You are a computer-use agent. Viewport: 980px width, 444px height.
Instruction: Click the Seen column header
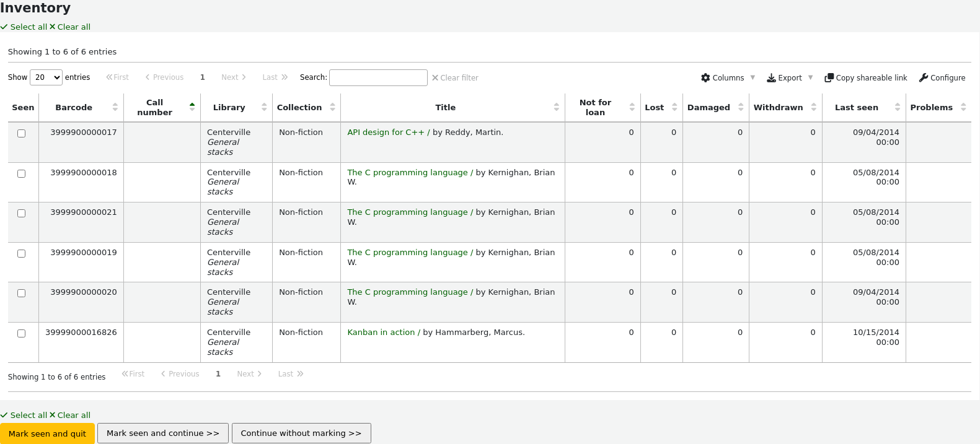(23, 108)
